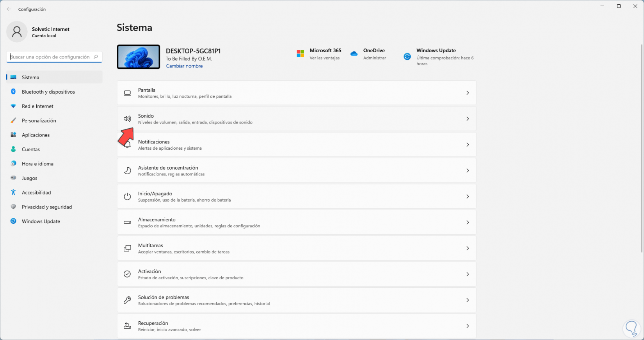Click the DESKTOP-5GC81P1 device name
This screenshot has height=340, width=644.
pyautogui.click(x=193, y=51)
